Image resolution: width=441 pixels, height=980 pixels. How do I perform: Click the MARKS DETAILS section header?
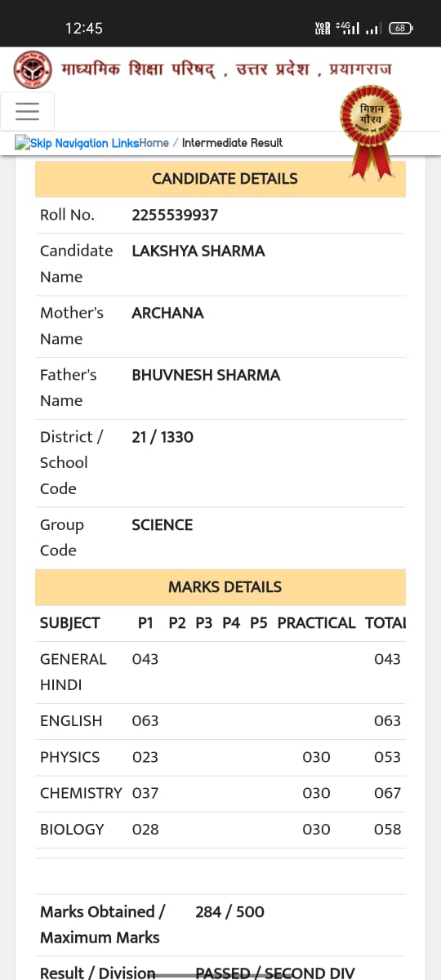(x=220, y=587)
